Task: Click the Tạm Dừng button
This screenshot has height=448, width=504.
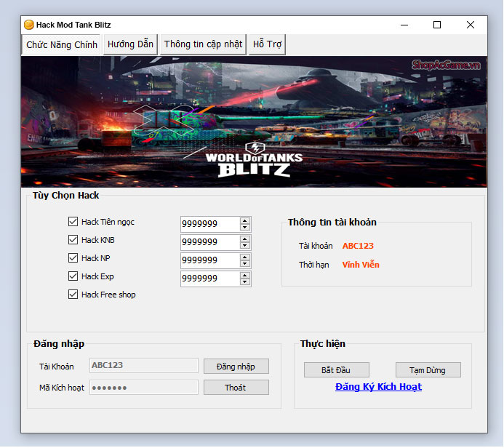Action: coord(428,370)
